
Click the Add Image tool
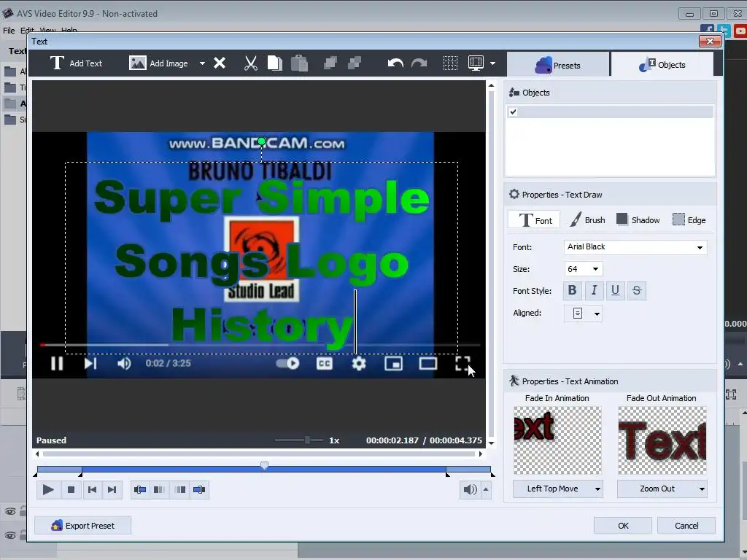tap(158, 63)
